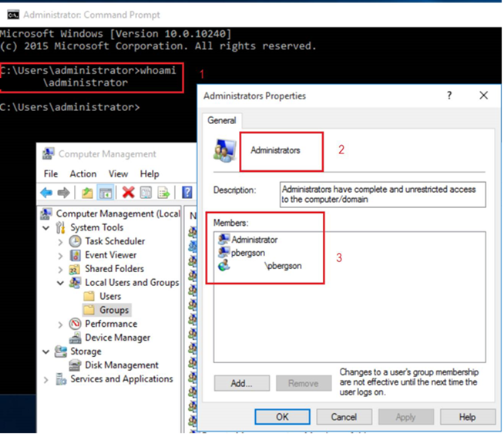
Task: Collapse the Storage node
Action: tap(46, 352)
